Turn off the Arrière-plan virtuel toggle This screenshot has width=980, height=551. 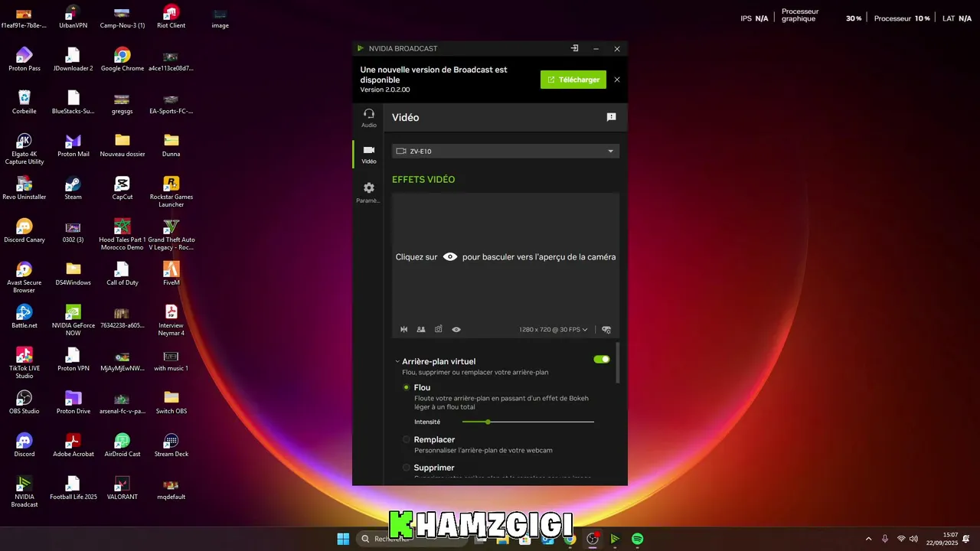(602, 359)
